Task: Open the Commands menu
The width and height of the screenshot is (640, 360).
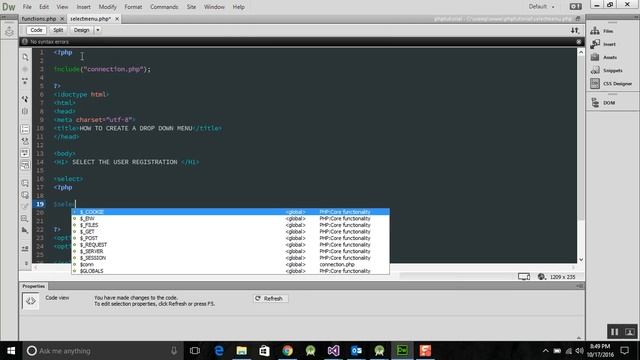Action: tap(164, 7)
